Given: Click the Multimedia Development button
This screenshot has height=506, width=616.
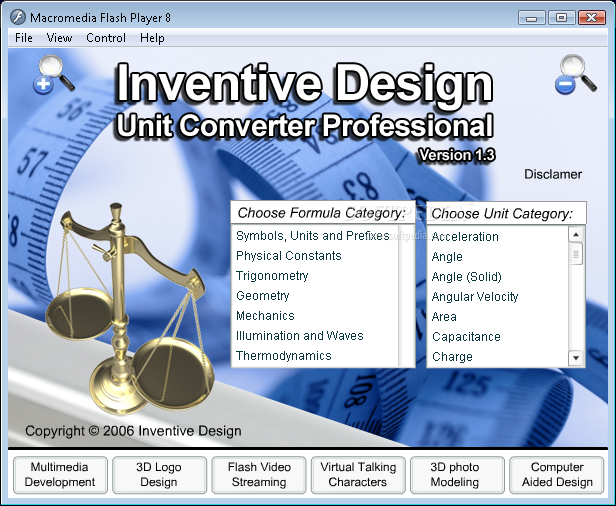Looking at the screenshot, I should (60, 475).
